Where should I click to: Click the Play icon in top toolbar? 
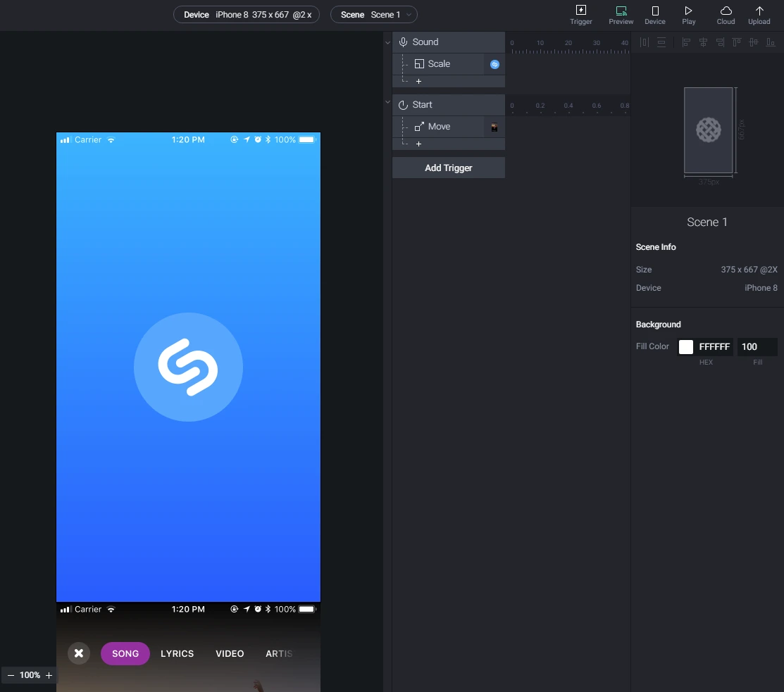pos(688,15)
